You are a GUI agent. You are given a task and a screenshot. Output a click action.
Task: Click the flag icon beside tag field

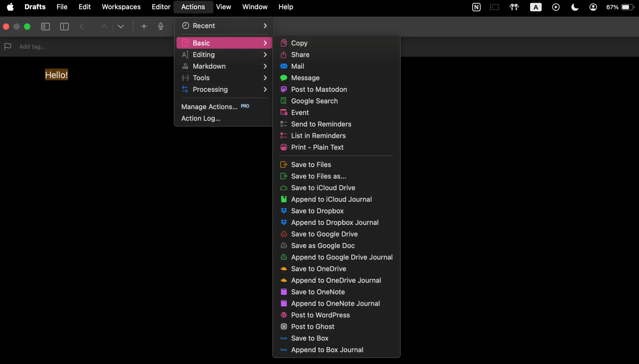(x=8, y=46)
